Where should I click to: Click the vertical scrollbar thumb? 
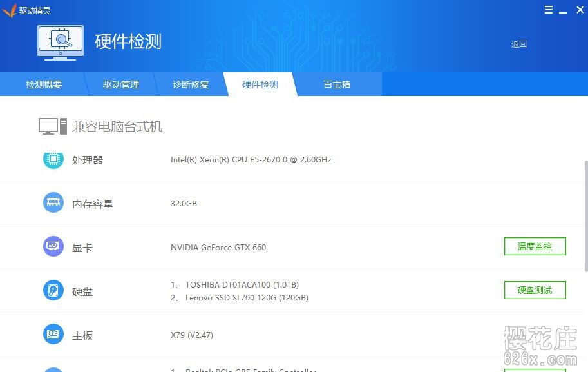pos(586,216)
